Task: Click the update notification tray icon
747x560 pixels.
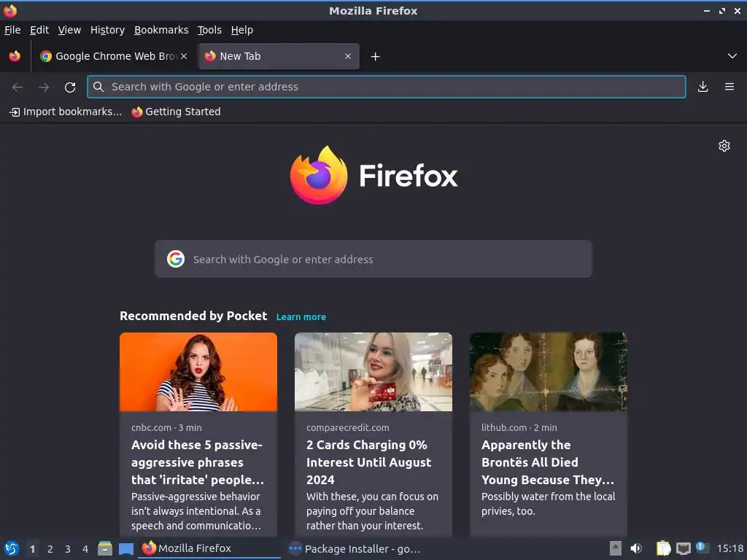Action: (703, 548)
